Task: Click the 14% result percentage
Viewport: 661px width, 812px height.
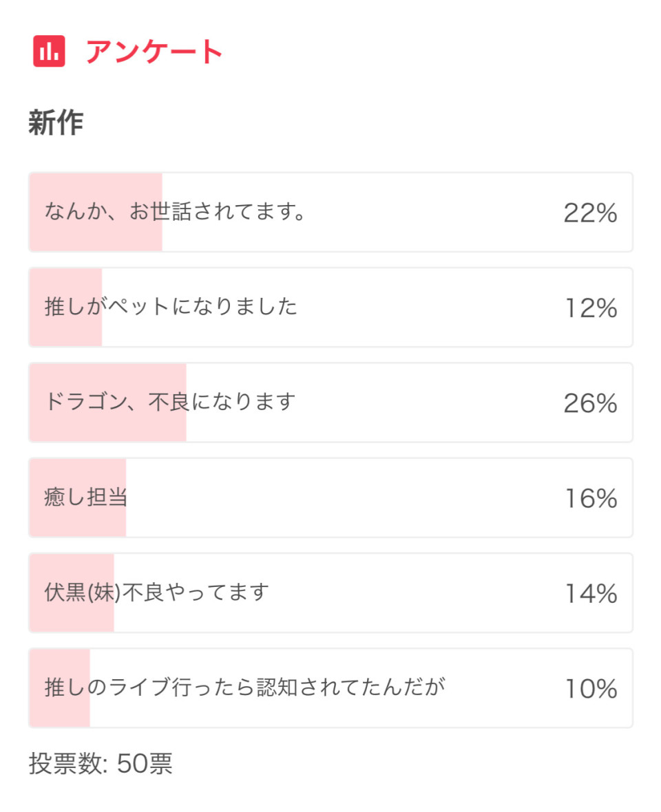Action: click(591, 593)
